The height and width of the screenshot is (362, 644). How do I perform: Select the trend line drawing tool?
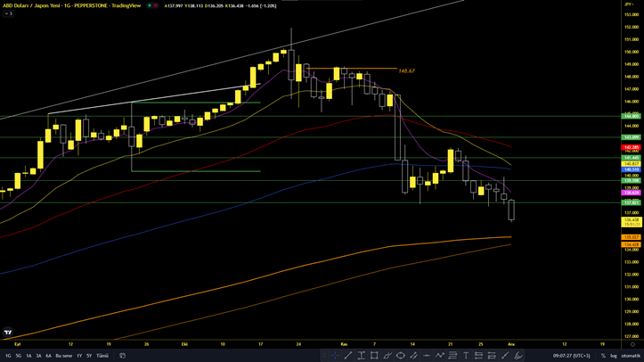tap(348, 356)
